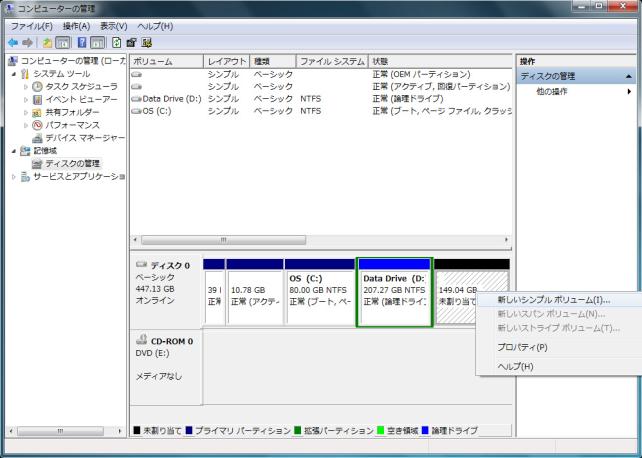Open the 他の操作 submenu arrow

pos(629,91)
